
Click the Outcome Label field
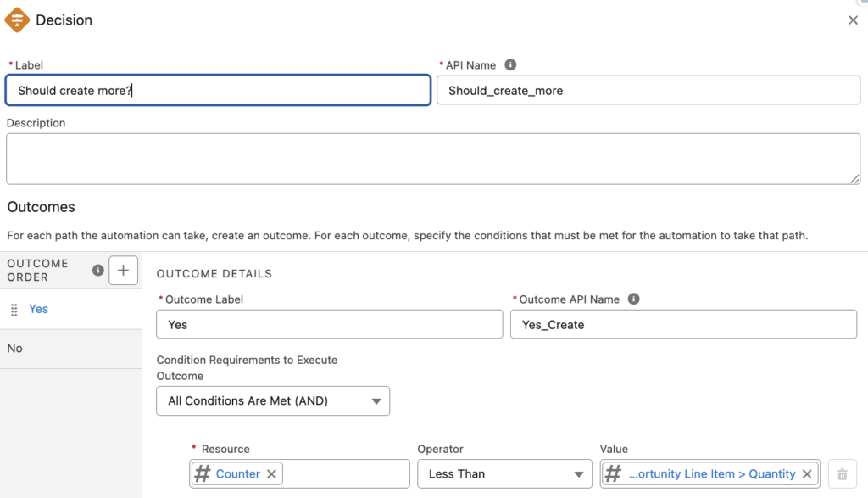329,324
